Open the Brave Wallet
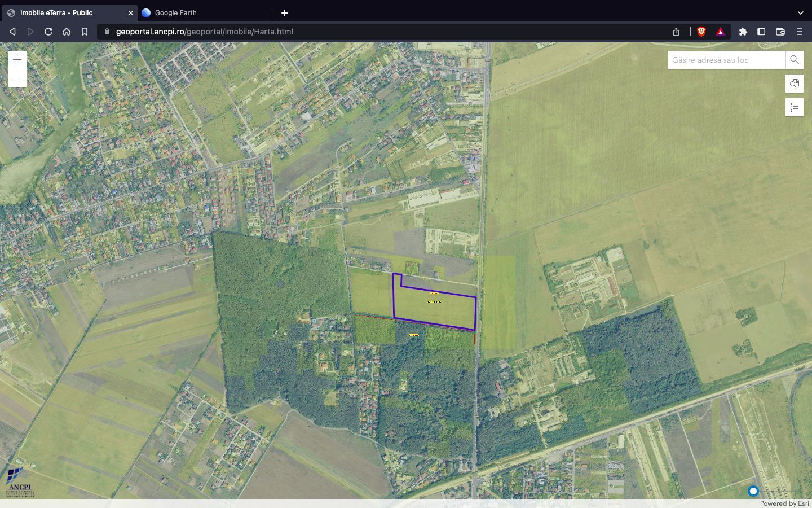This screenshot has width=812, height=508. pyautogui.click(x=780, y=32)
